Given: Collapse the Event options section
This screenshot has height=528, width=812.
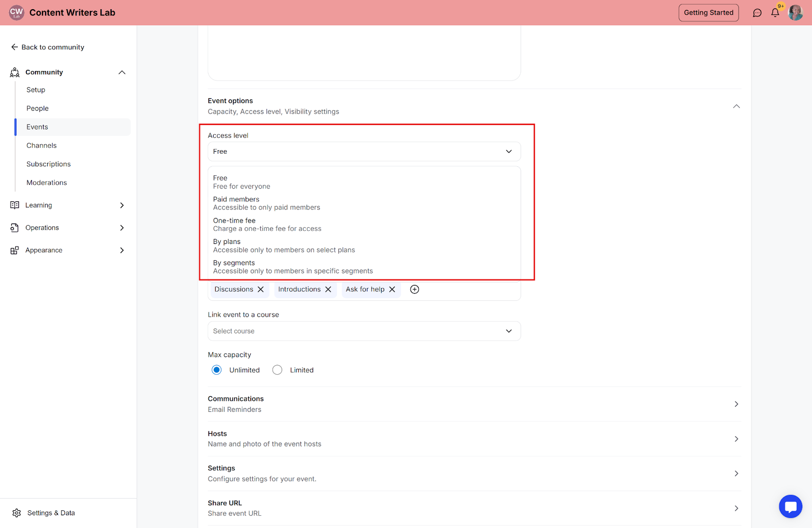Looking at the screenshot, I should (x=736, y=107).
